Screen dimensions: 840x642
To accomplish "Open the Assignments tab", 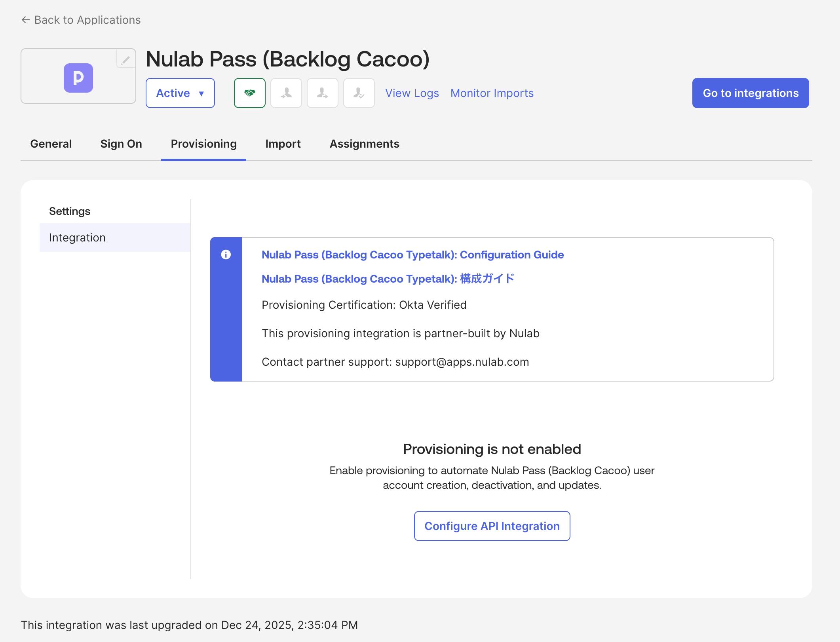I will click(365, 144).
